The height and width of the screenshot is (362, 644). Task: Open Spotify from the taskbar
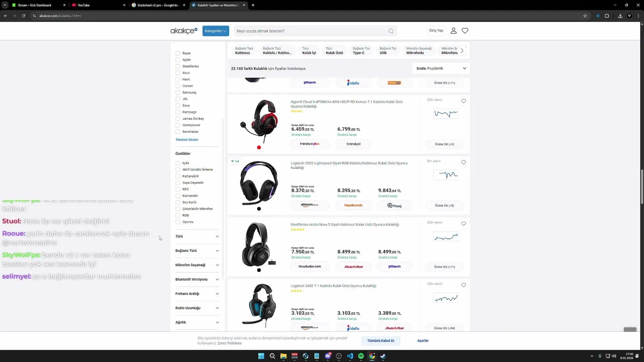361,356
